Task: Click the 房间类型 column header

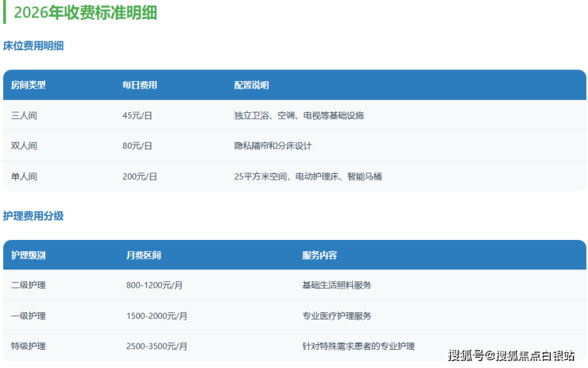Action: (29, 85)
